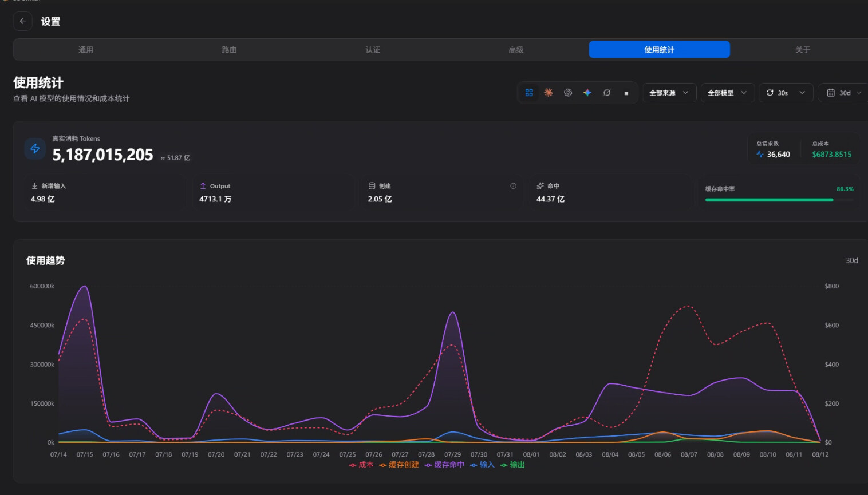Image resolution: width=868 pixels, height=495 pixels.
Task: Filter usage by the Gemini sparkle icon
Action: [x=587, y=93]
